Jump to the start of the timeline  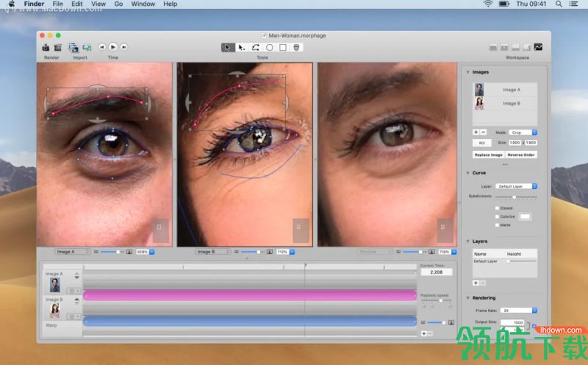(x=102, y=47)
